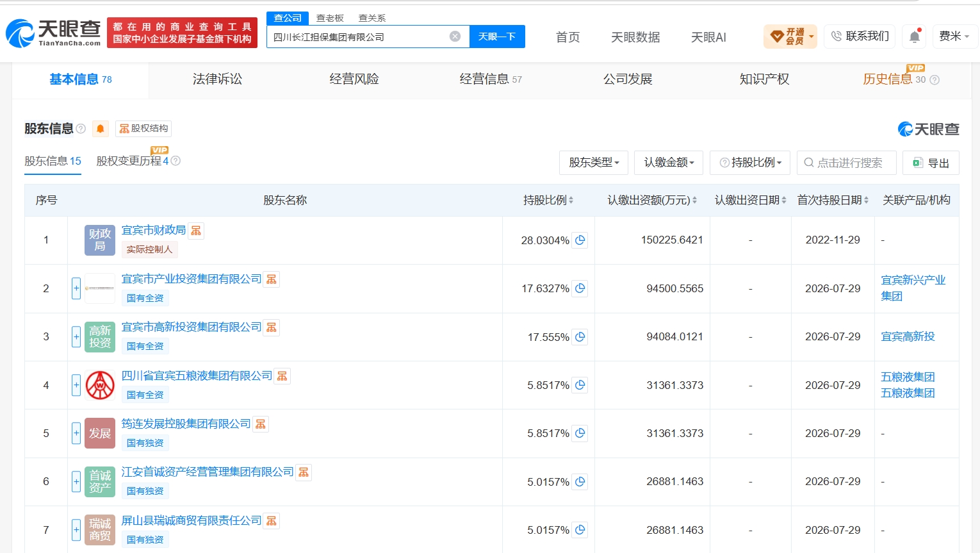Go to 首页 in top navigation
This screenshot has height=553, width=980.
[568, 37]
